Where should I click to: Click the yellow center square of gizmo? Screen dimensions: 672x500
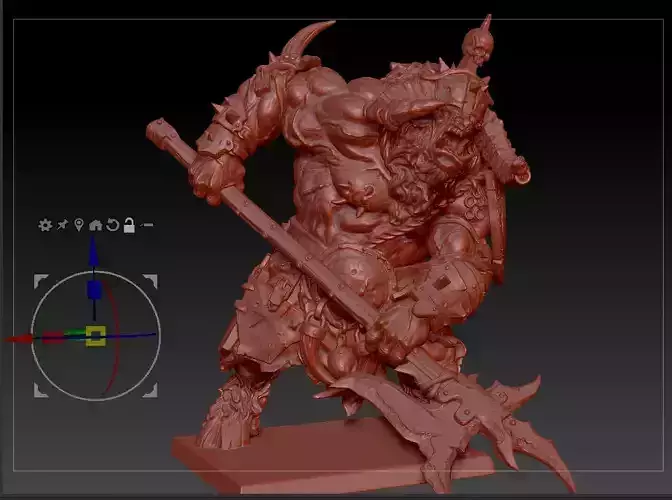tap(96, 335)
